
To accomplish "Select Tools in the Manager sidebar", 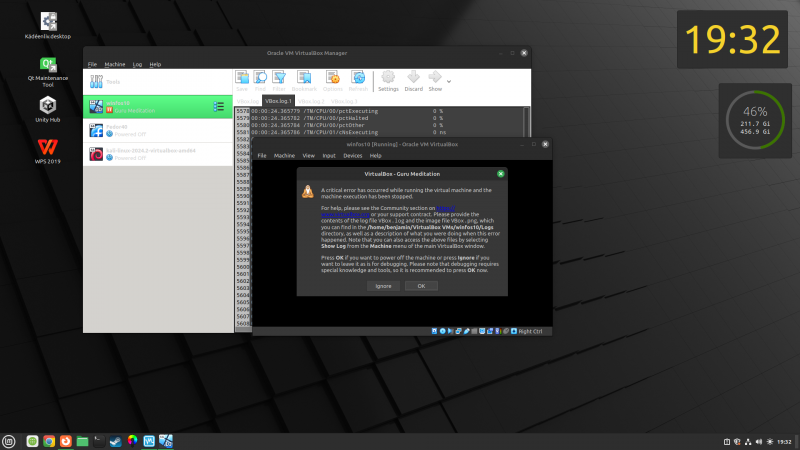I will coord(158,82).
